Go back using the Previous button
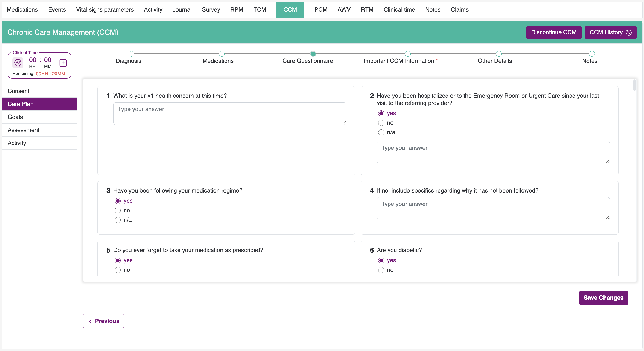The image size is (644, 351). coord(103,321)
